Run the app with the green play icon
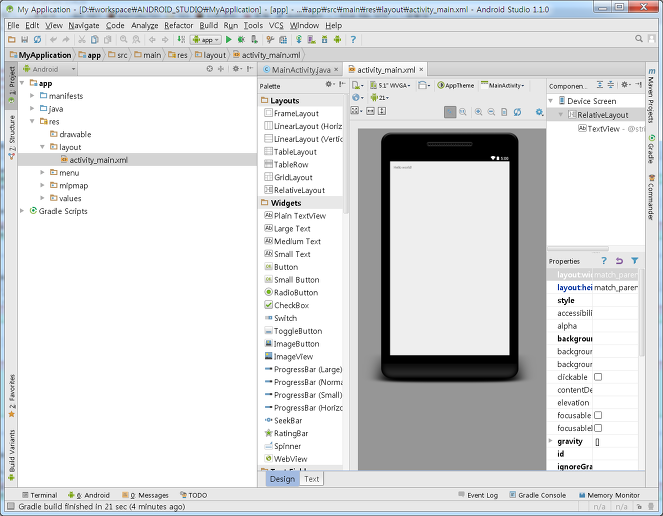The width and height of the screenshot is (663, 516). [x=229, y=39]
